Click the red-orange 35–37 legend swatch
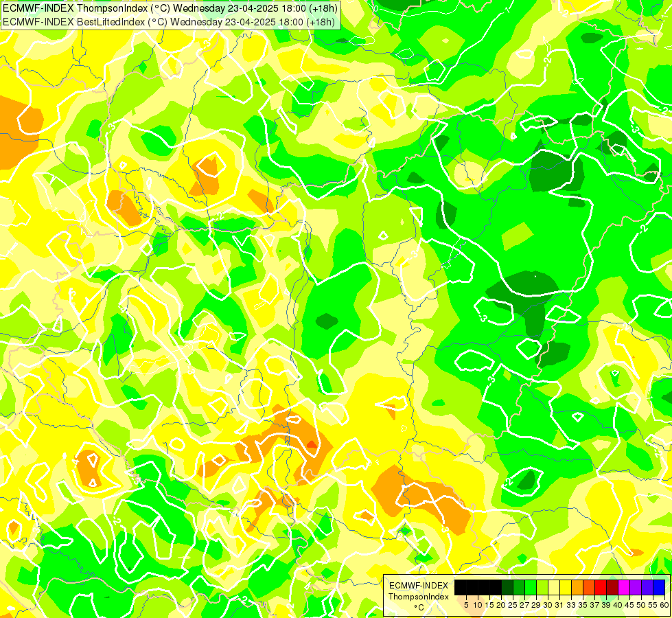This screenshot has width=672, height=618. 589,588
